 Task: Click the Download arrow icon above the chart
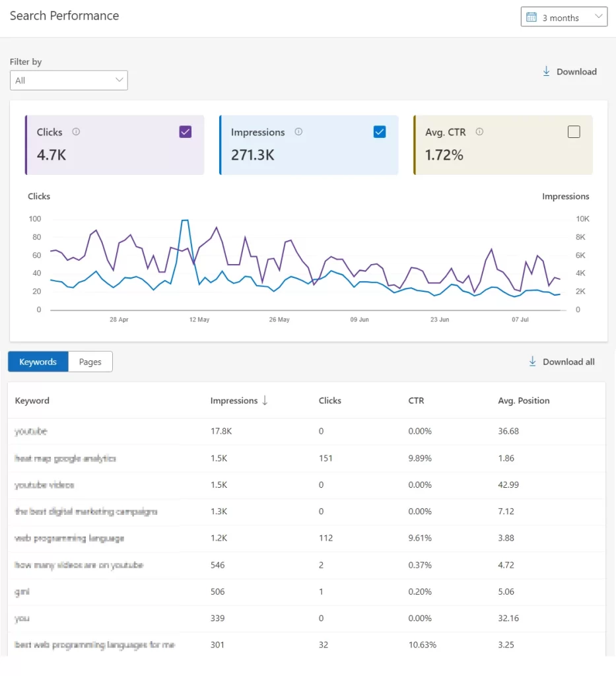[546, 71]
